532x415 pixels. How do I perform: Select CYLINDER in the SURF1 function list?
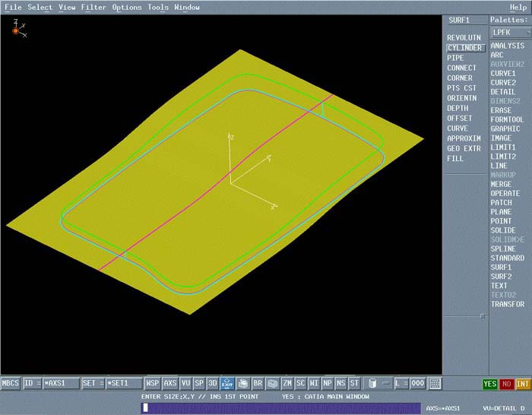point(464,48)
